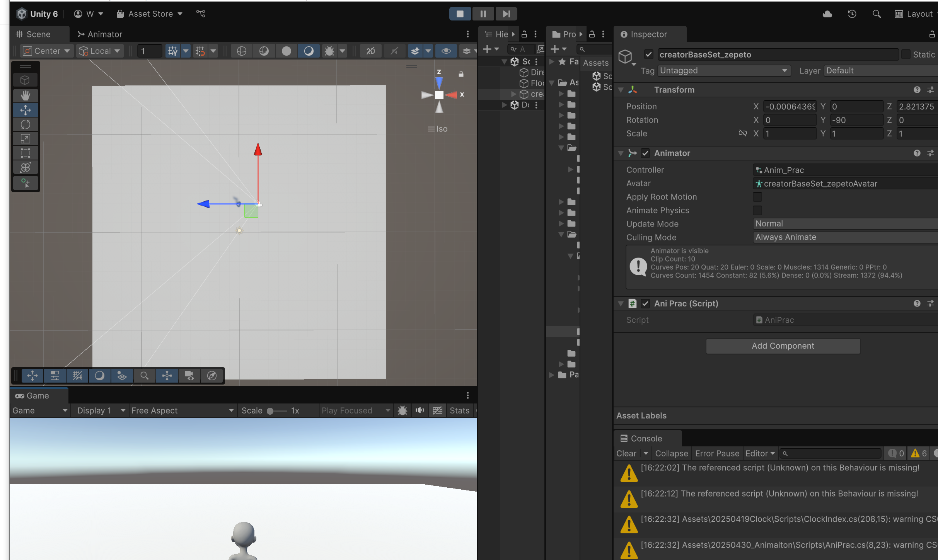The height and width of the screenshot is (560, 938).
Task: Pause play mode
Action: click(x=483, y=14)
